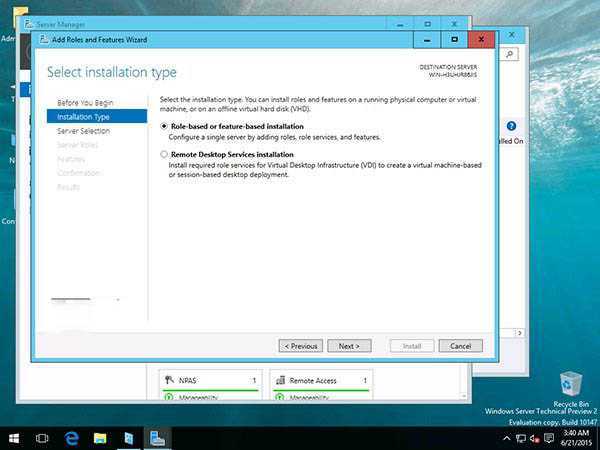
Task: Open the Recycle Bin desktop icon
Action: (571, 389)
